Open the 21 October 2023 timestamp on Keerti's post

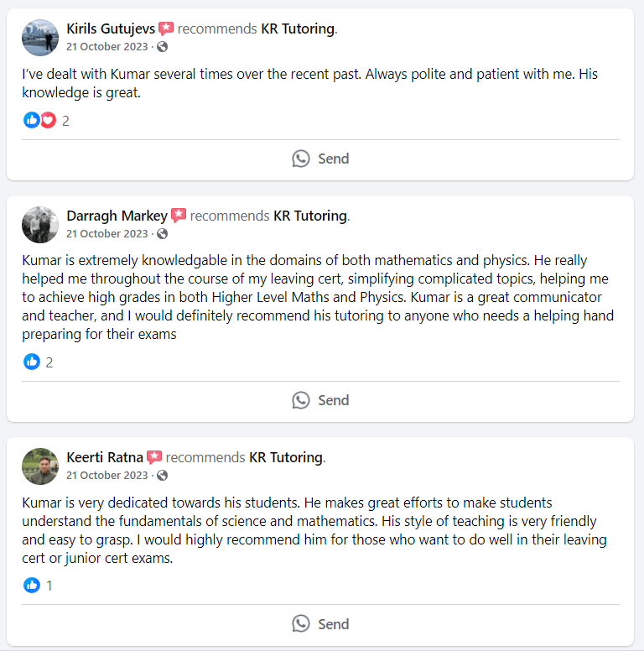click(x=106, y=476)
